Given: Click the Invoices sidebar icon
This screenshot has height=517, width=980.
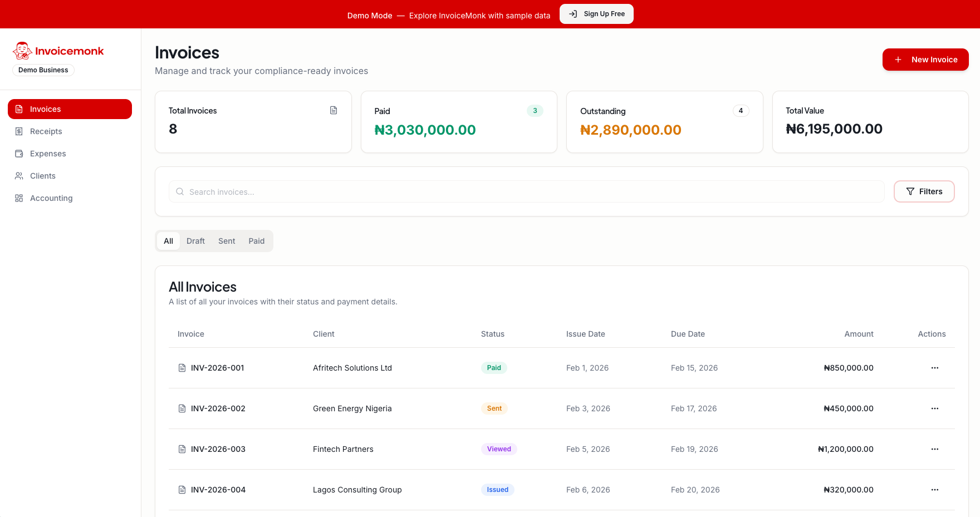Looking at the screenshot, I should tap(19, 109).
